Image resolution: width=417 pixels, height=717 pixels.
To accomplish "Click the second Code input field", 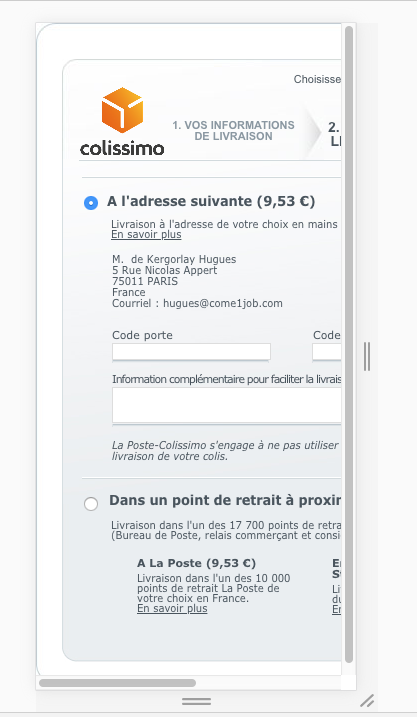I will tap(327, 352).
